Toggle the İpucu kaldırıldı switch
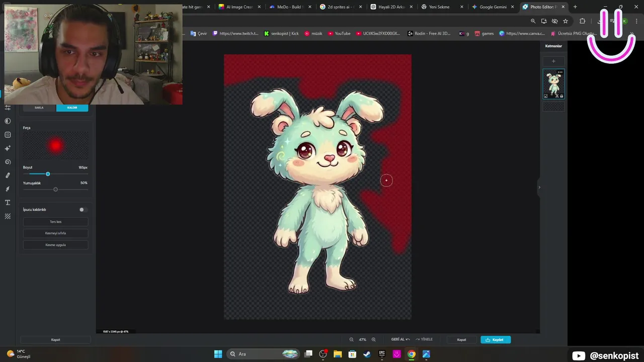The width and height of the screenshot is (644, 362). click(83, 210)
